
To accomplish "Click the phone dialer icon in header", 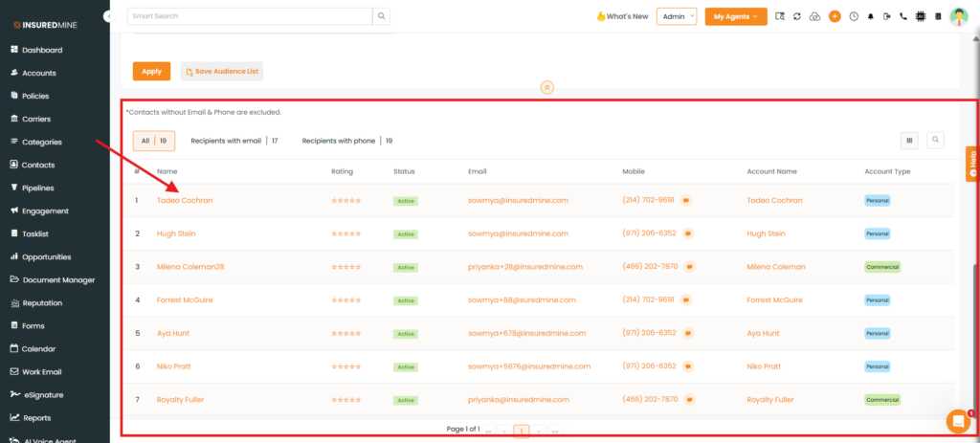I will point(903,16).
